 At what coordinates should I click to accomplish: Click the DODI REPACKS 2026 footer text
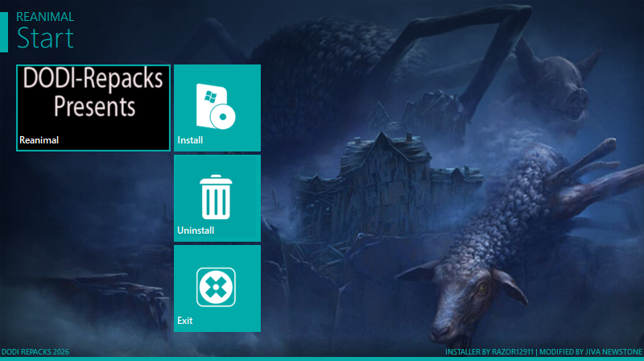click(x=35, y=351)
